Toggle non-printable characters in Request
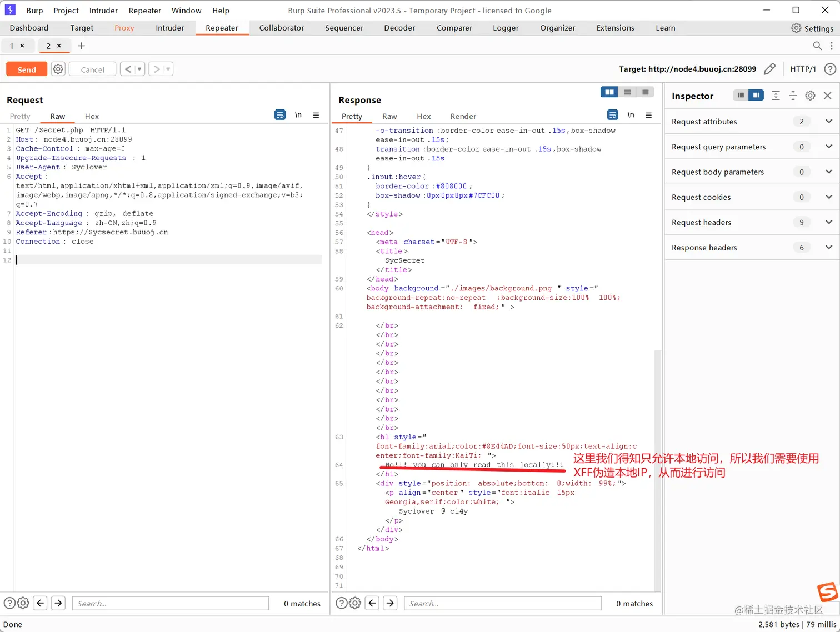Viewport: 840px width, 632px height. pos(298,115)
